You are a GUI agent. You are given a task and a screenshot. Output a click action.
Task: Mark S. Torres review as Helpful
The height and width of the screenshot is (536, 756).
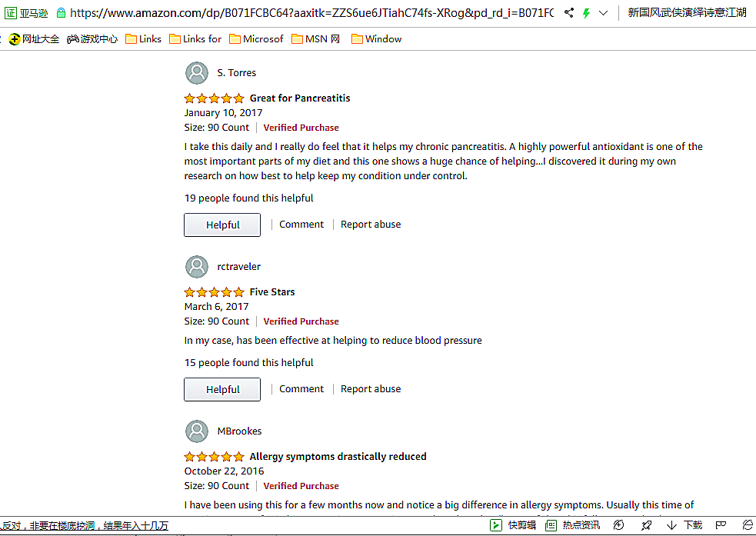coord(222,225)
